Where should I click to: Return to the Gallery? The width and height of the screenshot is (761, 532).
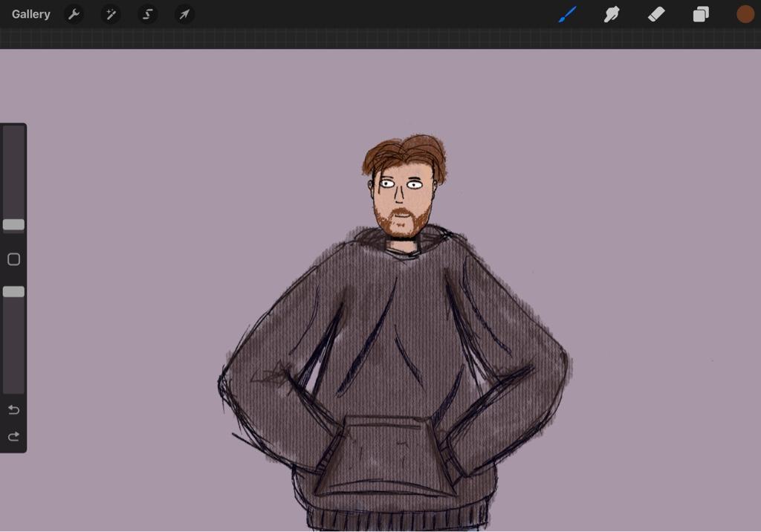(x=31, y=14)
